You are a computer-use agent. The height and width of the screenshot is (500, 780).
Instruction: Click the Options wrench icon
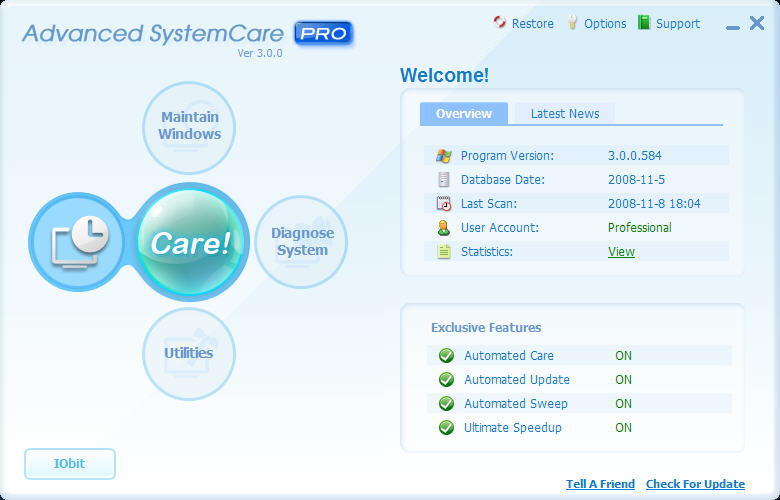572,22
